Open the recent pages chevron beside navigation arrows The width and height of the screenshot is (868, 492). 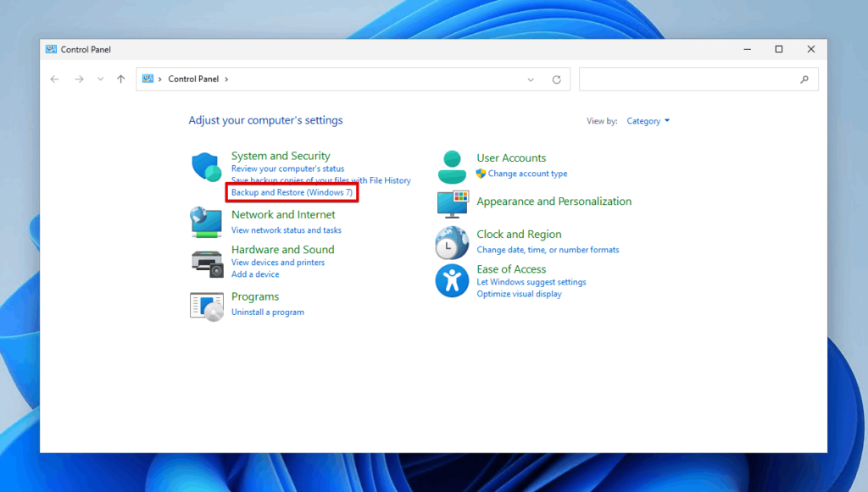point(100,79)
